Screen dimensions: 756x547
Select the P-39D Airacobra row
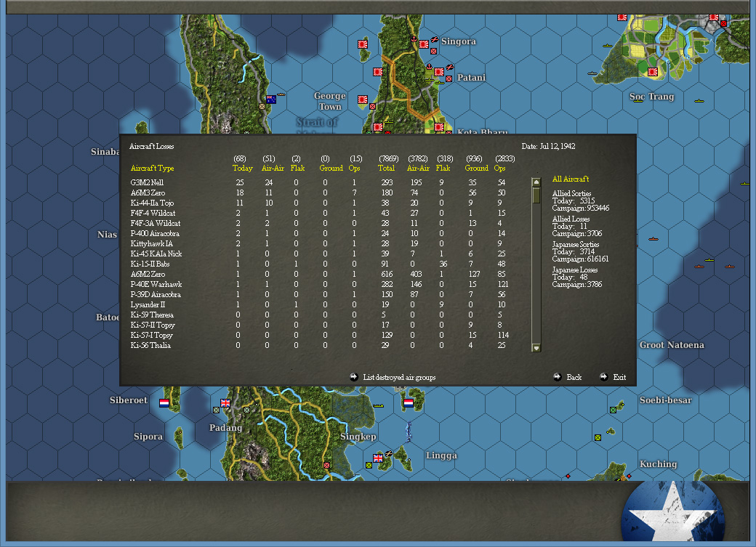318,294
